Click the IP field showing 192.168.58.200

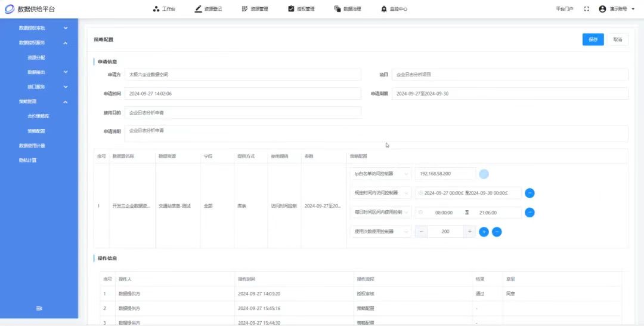[445, 174]
